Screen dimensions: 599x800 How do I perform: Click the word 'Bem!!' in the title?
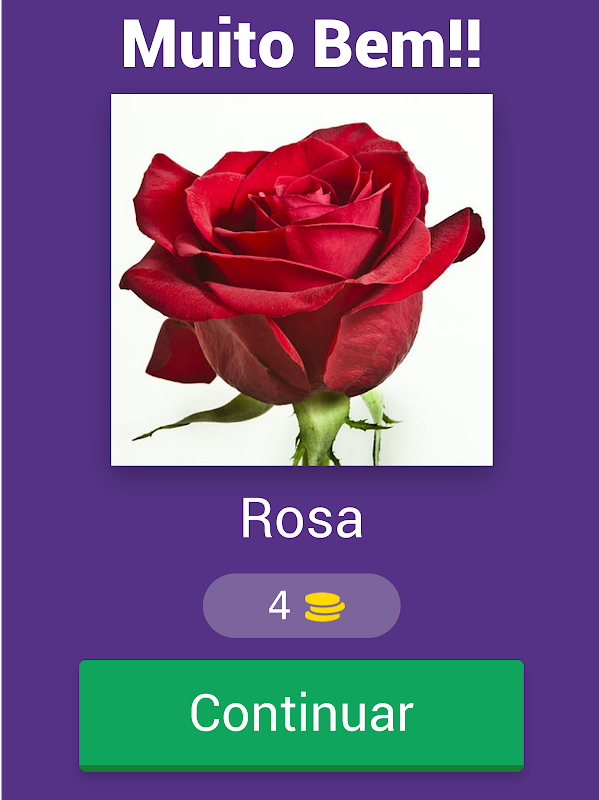tap(397, 44)
